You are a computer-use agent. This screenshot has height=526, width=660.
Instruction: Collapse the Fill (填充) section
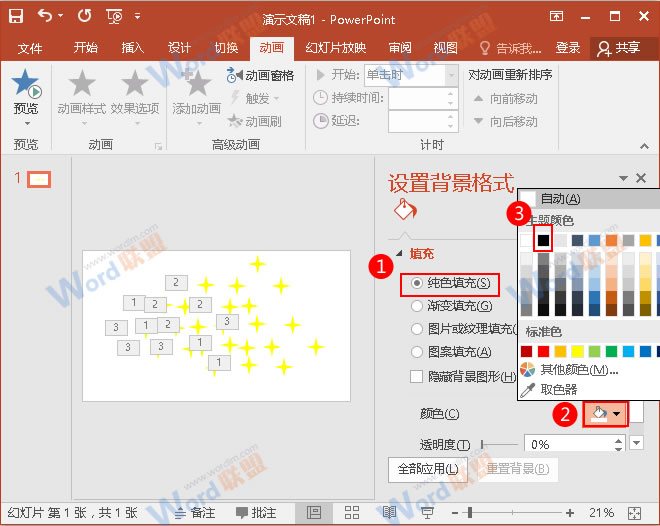[402, 254]
